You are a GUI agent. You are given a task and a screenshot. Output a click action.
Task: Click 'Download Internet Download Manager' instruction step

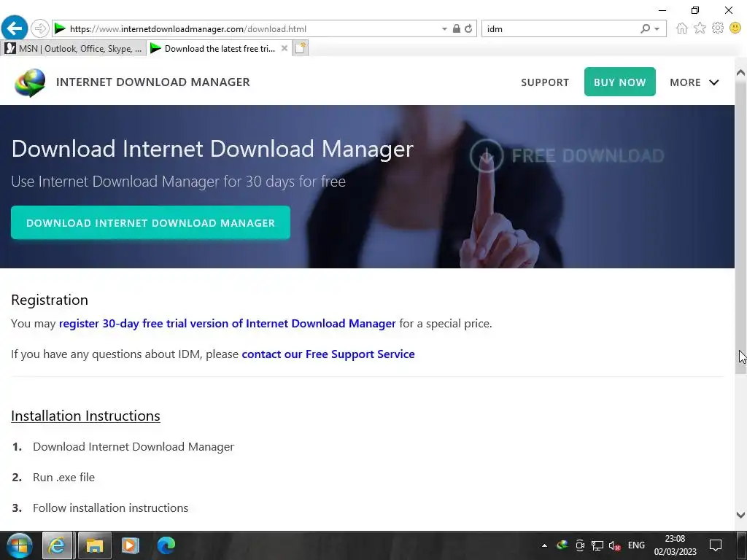coord(133,447)
